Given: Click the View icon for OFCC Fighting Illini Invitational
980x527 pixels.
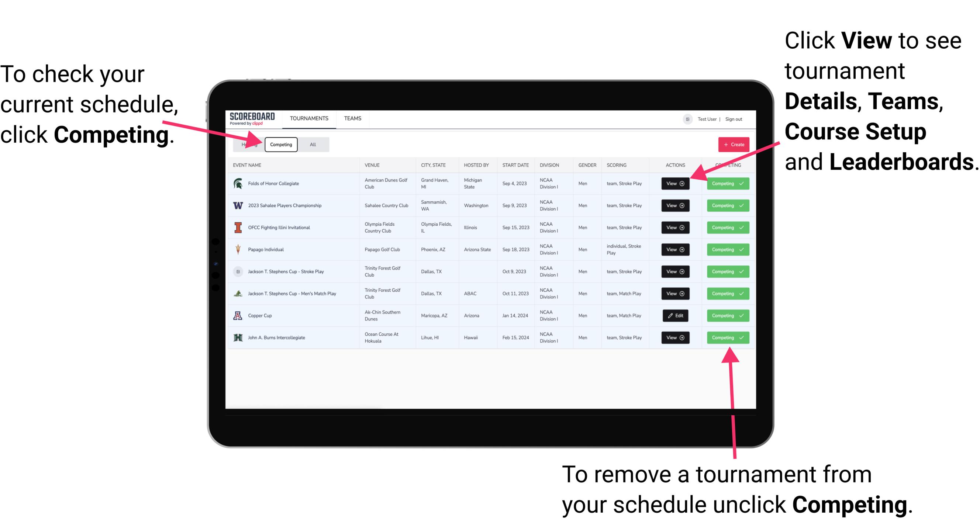Looking at the screenshot, I should point(675,228).
